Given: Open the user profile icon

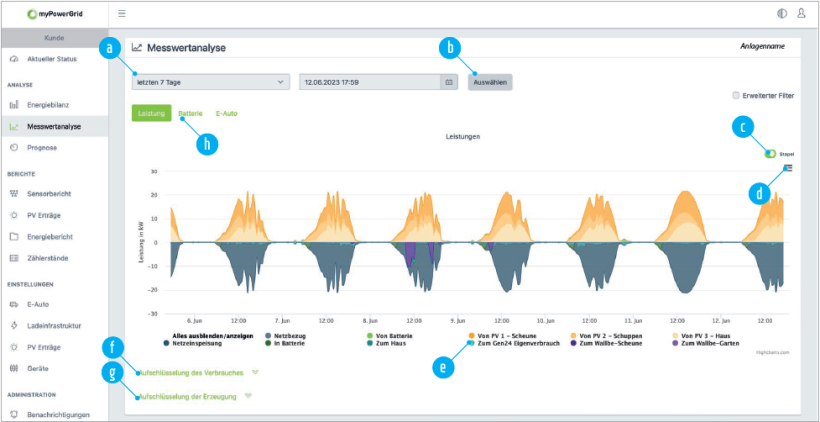Looking at the screenshot, I should (801, 14).
